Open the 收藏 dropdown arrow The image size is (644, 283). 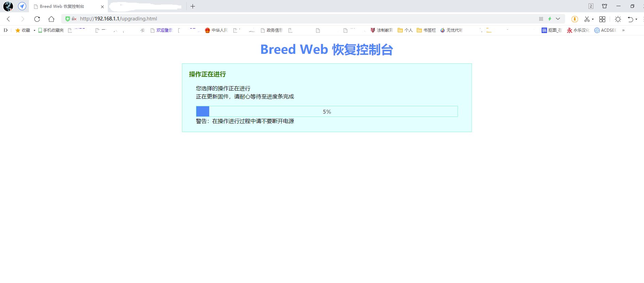[x=34, y=31]
